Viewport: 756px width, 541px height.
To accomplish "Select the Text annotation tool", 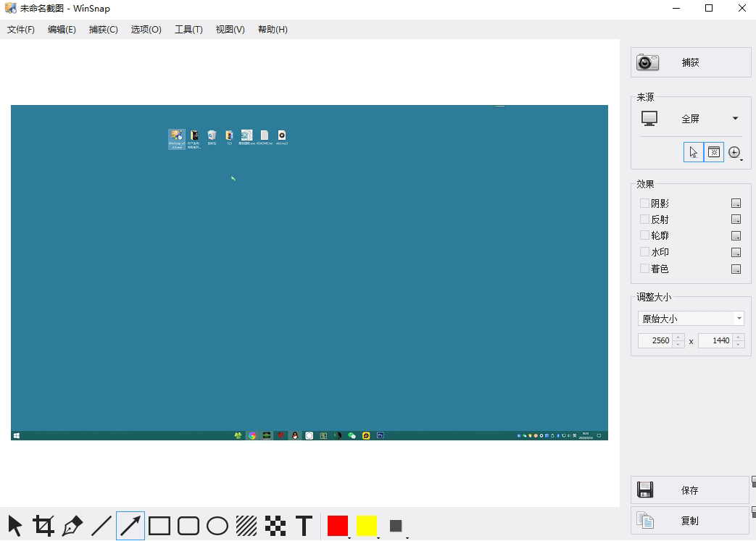I will 304,525.
